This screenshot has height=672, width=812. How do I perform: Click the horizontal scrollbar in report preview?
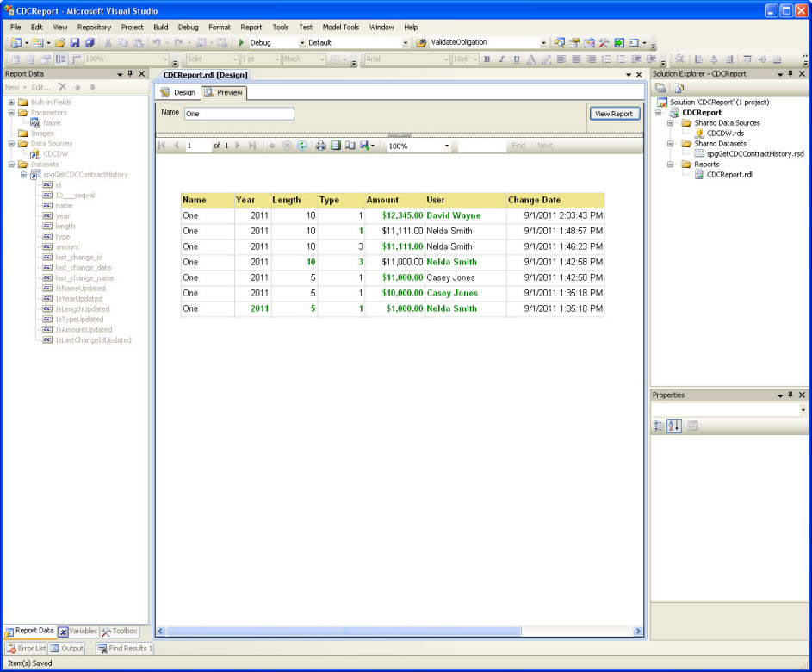coord(344,632)
